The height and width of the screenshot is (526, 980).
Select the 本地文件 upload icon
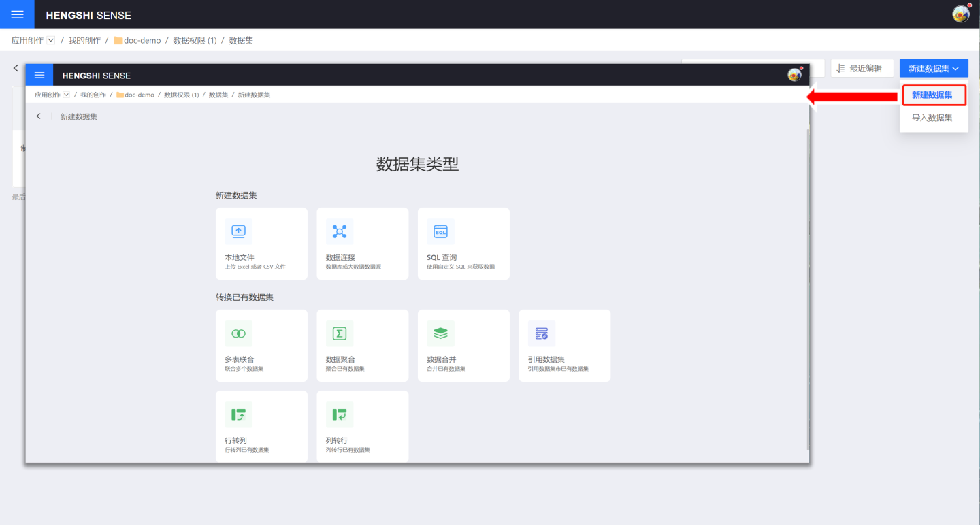[238, 232]
